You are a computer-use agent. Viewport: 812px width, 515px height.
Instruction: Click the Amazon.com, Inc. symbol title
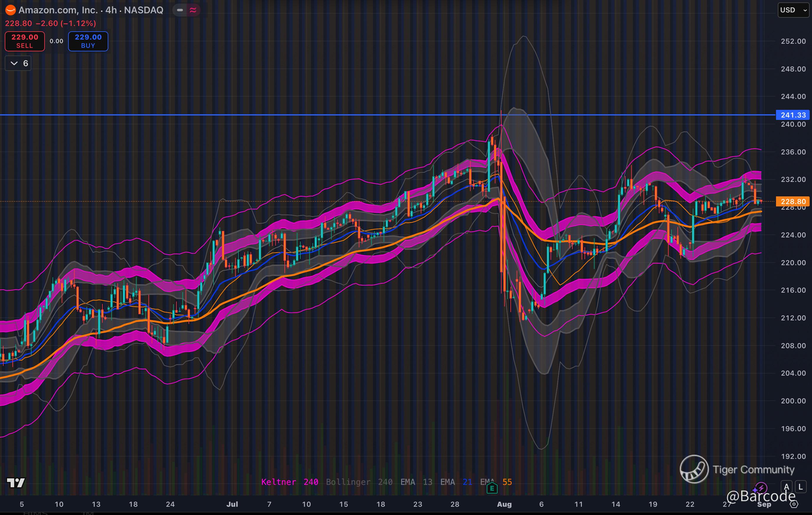point(58,10)
